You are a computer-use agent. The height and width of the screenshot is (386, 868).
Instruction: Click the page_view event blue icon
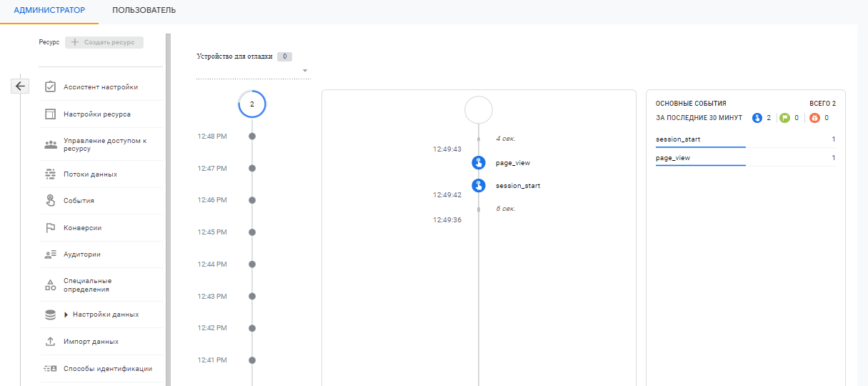pyautogui.click(x=479, y=163)
